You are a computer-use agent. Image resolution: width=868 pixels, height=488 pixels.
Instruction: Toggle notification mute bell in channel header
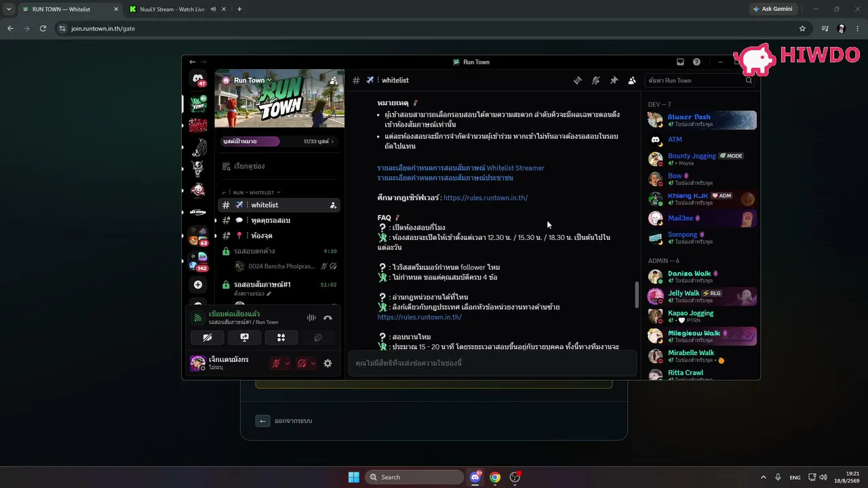595,80
